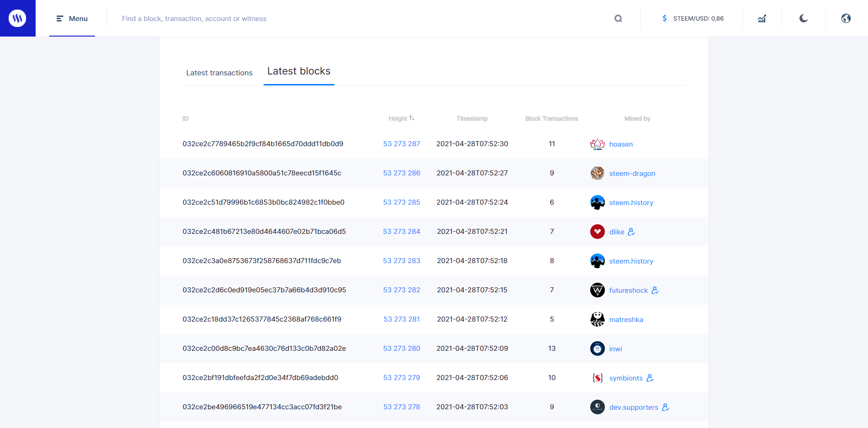Click the user badge icon beside futureshock
Screen dimensions: 868x428
click(x=655, y=290)
